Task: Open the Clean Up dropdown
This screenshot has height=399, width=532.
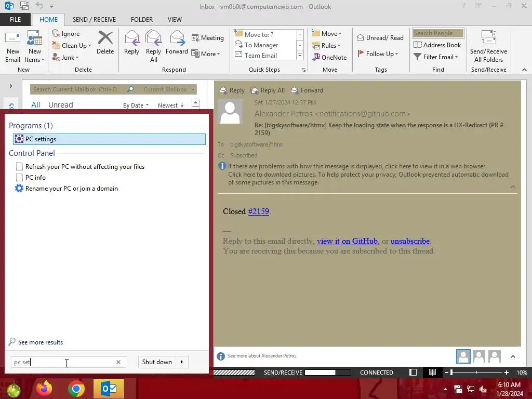Action: 71,46
